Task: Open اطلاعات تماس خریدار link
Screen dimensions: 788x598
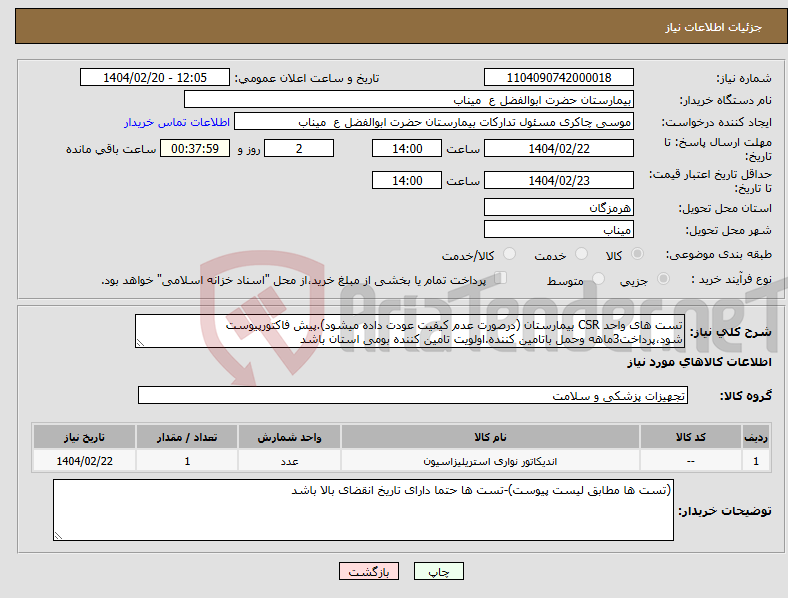Action: pyautogui.click(x=177, y=122)
